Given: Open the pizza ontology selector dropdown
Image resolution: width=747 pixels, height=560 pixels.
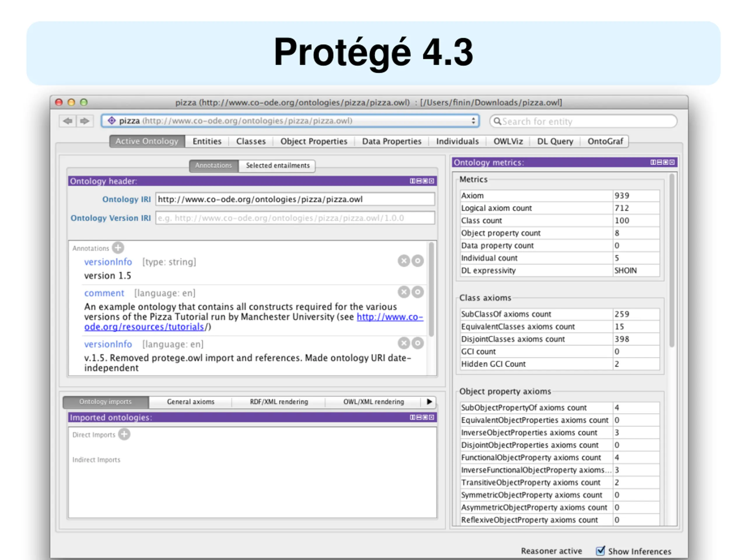Looking at the screenshot, I should tap(290, 121).
